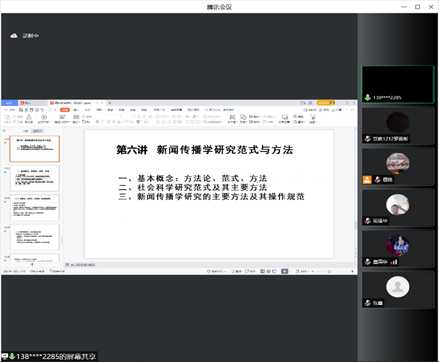Click the add slide plus under thumbnails

tap(32, 264)
